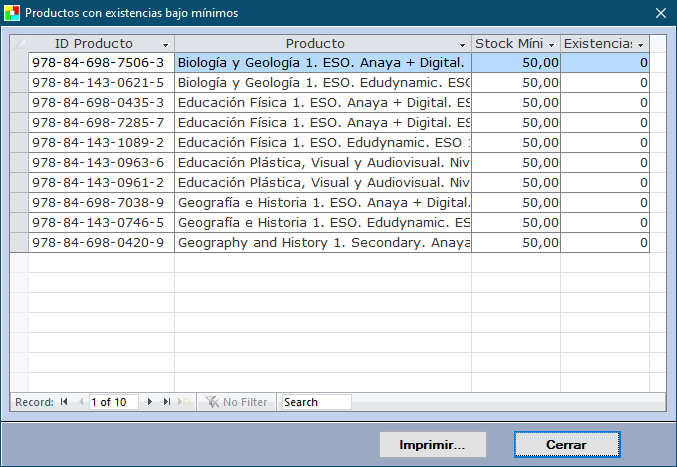Open Existencias column filter dropdown
This screenshot has height=467, width=677.
tap(640, 45)
